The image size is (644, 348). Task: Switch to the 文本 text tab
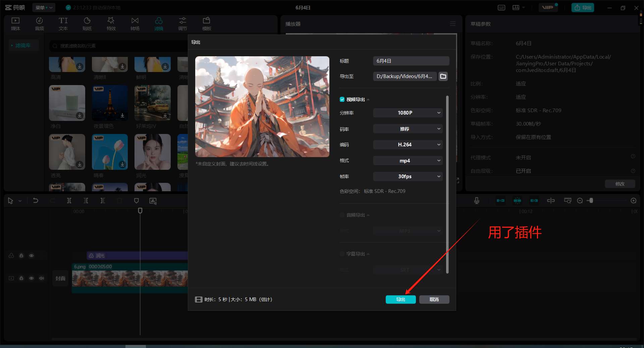tap(63, 23)
